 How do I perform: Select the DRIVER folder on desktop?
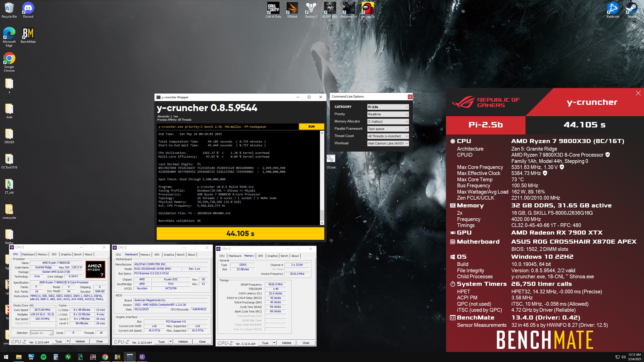(9, 136)
